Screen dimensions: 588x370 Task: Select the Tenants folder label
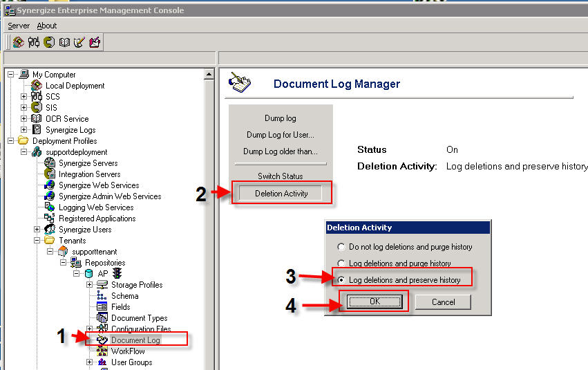(x=73, y=241)
